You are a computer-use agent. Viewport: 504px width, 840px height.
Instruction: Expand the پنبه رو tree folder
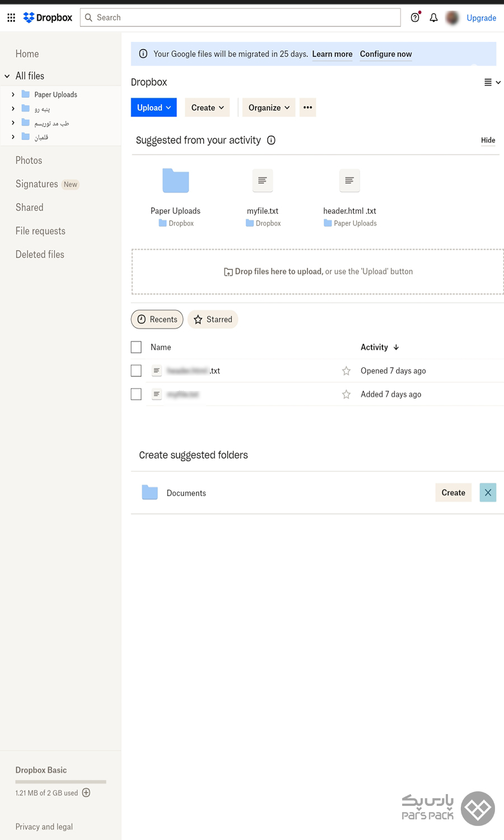click(13, 109)
